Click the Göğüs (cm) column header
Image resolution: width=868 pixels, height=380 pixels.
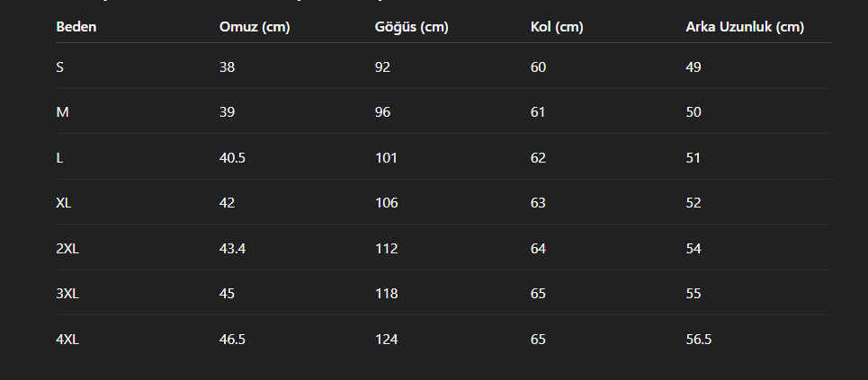411,27
